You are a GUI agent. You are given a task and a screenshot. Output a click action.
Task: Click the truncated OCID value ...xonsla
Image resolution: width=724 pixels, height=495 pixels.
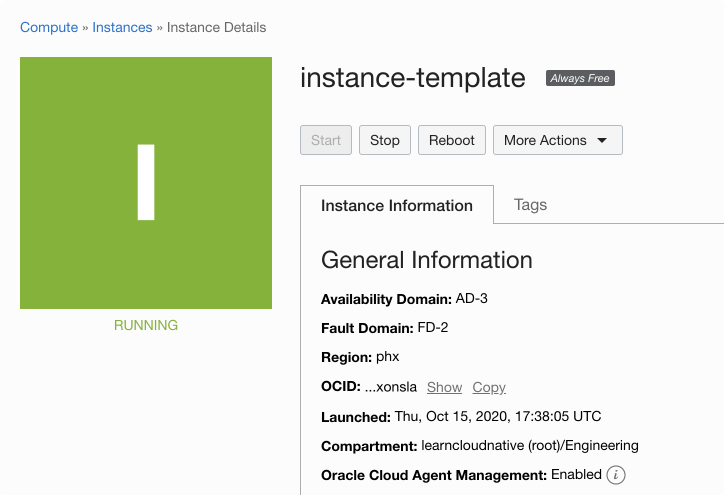[391, 387]
